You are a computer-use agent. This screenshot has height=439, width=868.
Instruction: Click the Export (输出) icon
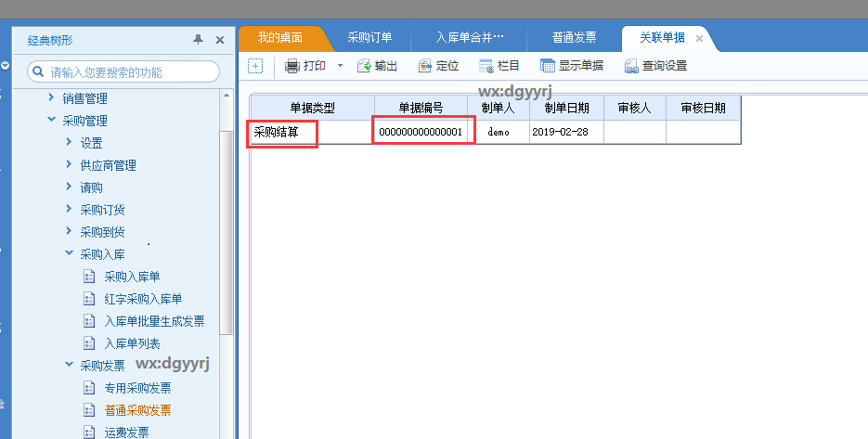(x=364, y=66)
